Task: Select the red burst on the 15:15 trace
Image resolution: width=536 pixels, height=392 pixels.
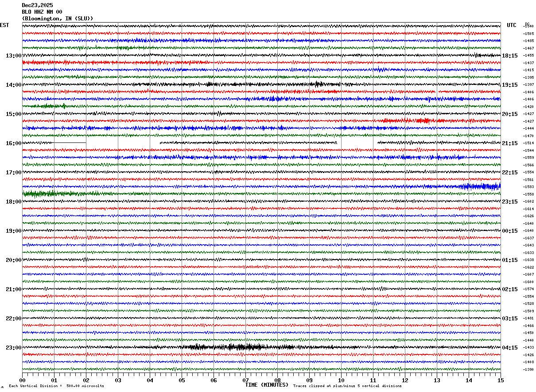Action: (408, 120)
